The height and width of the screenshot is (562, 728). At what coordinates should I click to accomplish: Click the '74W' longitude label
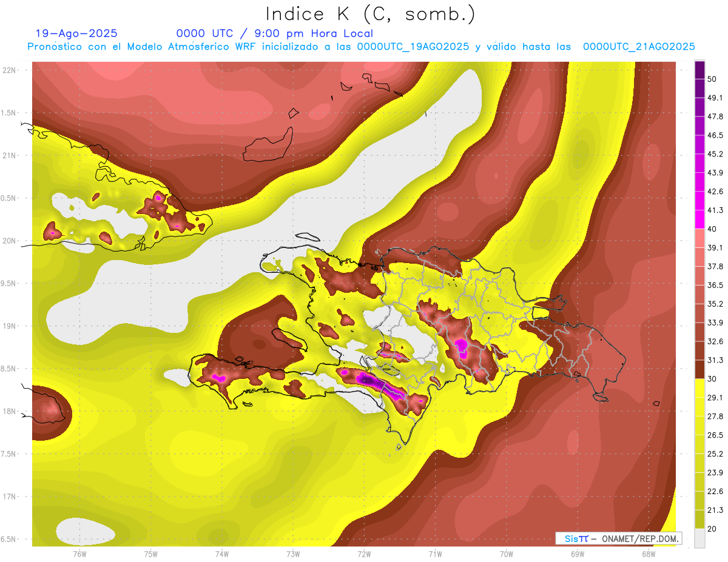coord(222,554)
